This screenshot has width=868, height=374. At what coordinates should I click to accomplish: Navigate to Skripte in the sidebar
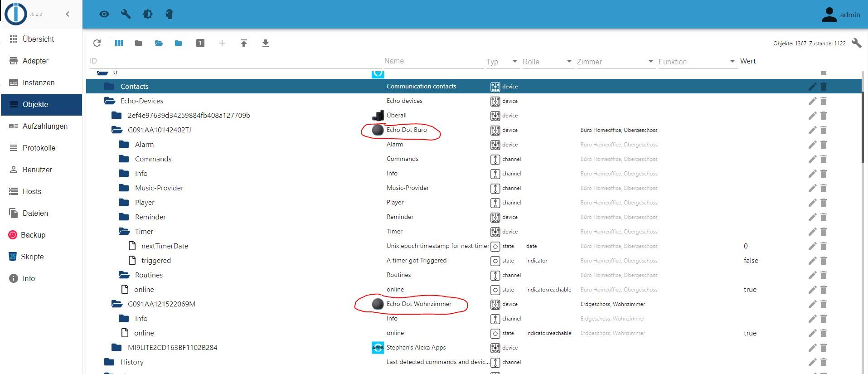41,257
